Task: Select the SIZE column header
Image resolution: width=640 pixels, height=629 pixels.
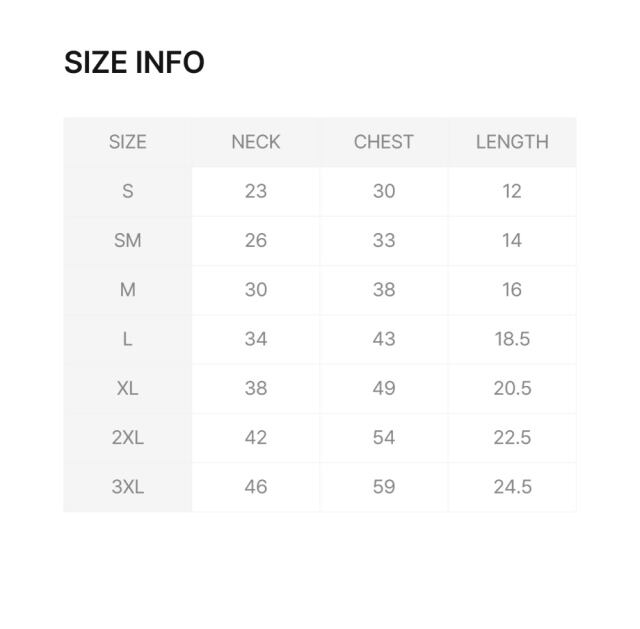Action: pyautogui.click(x=127, y=142)
